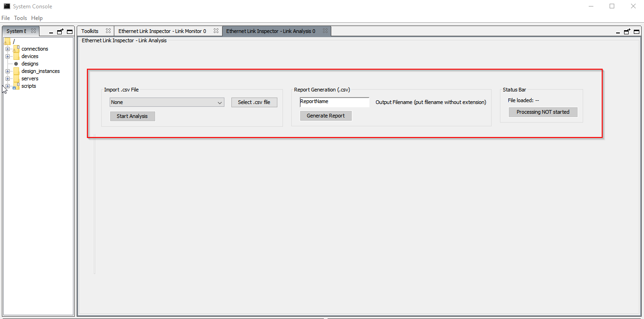Expand the connections tree node
This screenshot has width=644, height=319.
tap(7, 49)
